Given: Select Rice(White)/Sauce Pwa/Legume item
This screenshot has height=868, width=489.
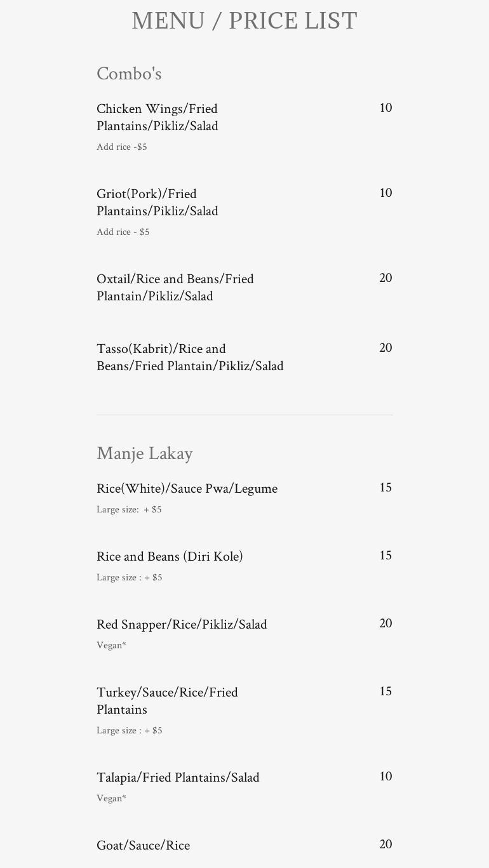Looking at the screenshot, I should 187,488.
